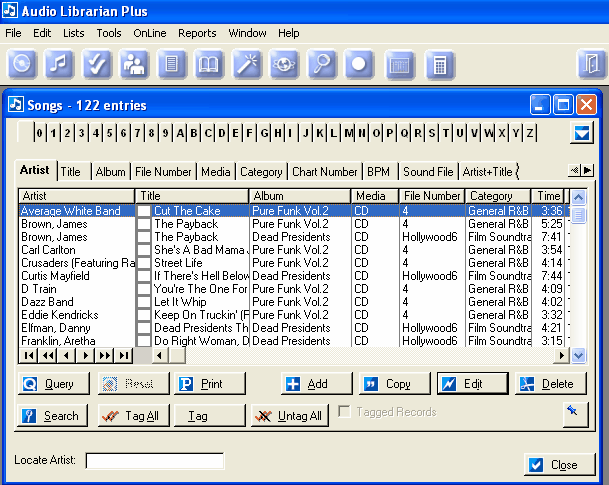609x485 pixels.
Task: Click the Category column header
Action: pos(498,196)
